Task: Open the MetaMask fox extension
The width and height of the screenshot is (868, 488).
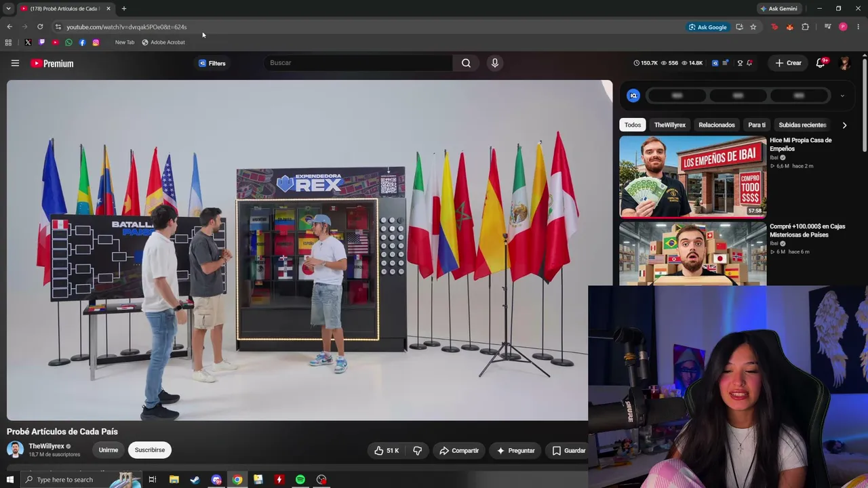Action: (789, 27)
